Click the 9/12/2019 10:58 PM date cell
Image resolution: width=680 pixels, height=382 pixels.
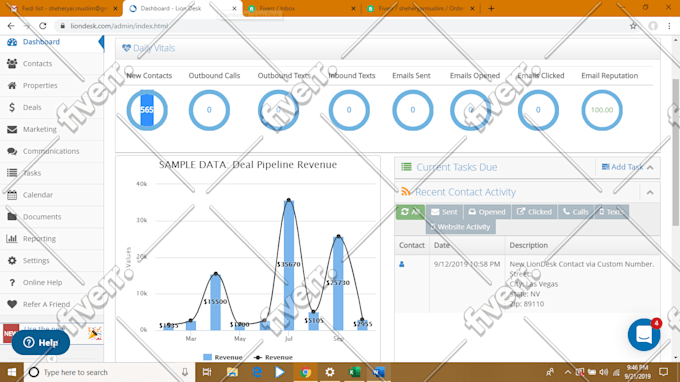click(x=467, y=264)
